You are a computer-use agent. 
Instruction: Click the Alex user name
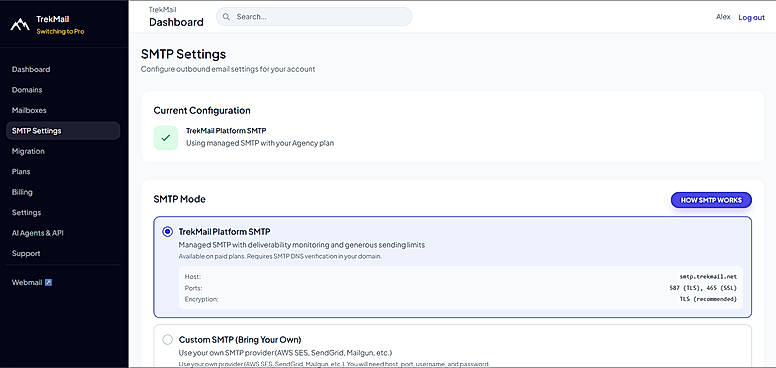(723, 17)
